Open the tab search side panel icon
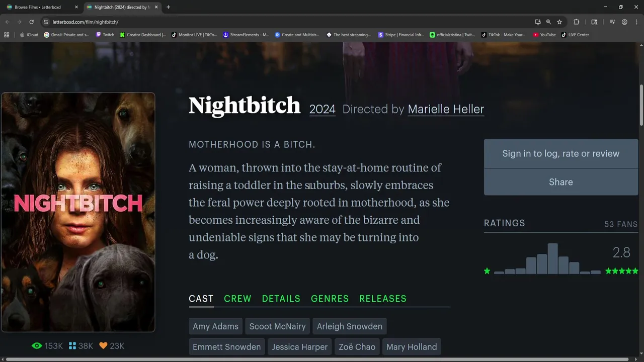This screenshot has height=362, width=644. click(x=594, y=22)
